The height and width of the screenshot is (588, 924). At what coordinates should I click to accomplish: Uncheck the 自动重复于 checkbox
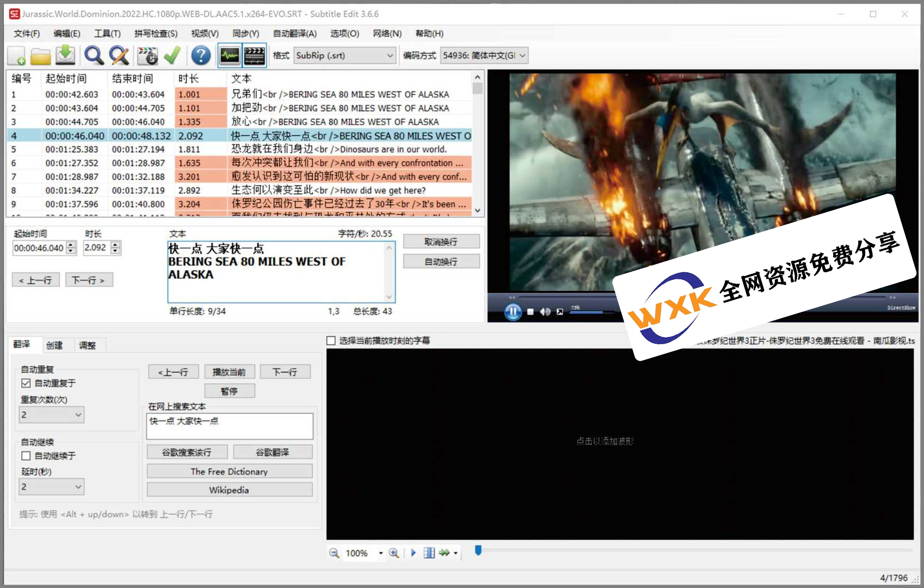coord(26,383)
